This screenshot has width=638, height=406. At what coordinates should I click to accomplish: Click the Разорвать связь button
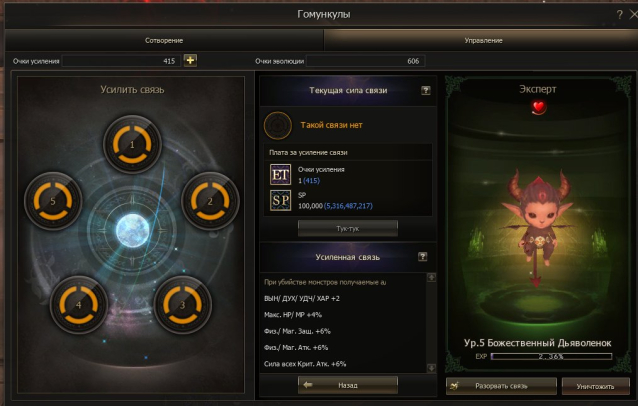pos(501,386)
